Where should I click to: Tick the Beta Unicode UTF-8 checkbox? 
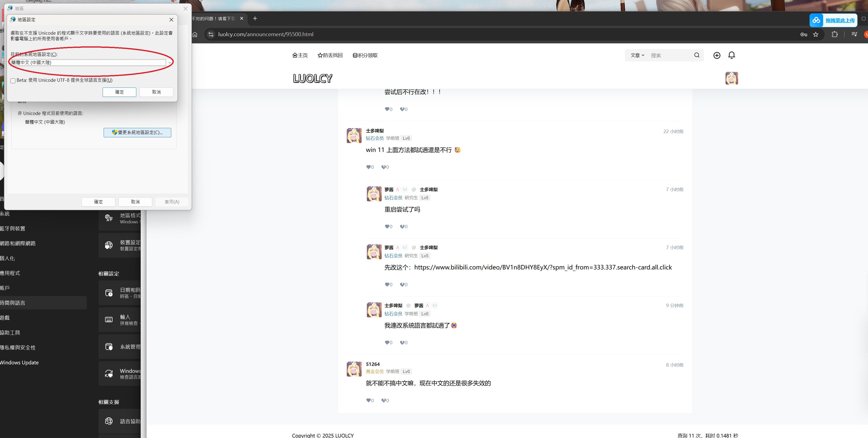click(x=13, y=81)
